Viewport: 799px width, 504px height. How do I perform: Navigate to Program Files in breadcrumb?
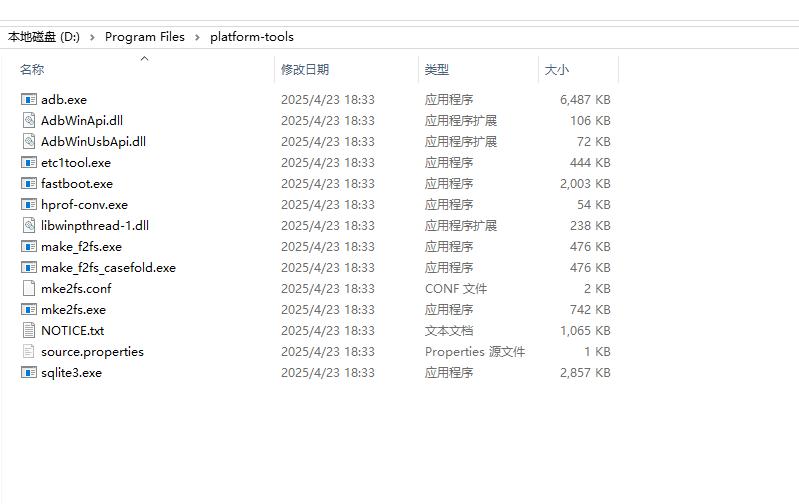pos(145,37)
